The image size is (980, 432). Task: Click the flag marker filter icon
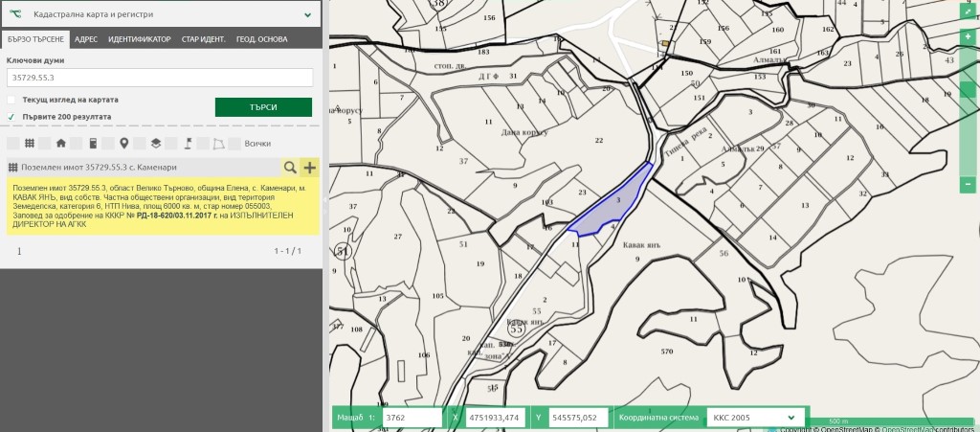188,144
